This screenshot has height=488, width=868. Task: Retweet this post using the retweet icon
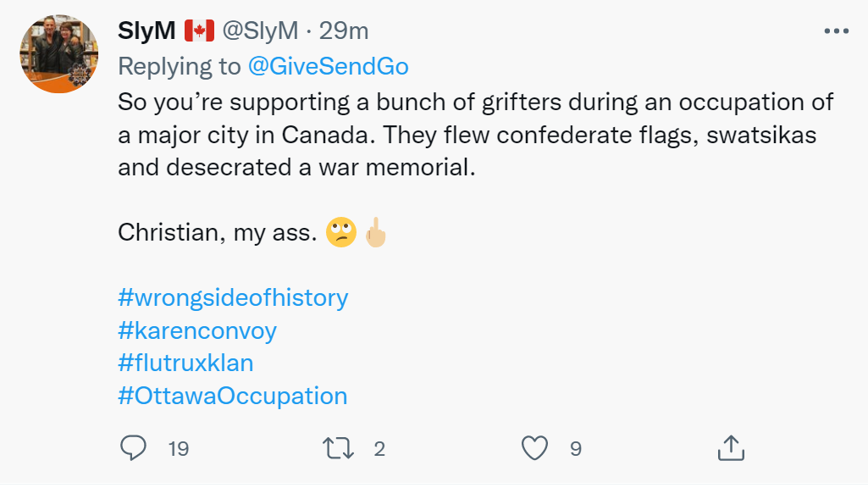pyautogui.click(x=338, y=448)
